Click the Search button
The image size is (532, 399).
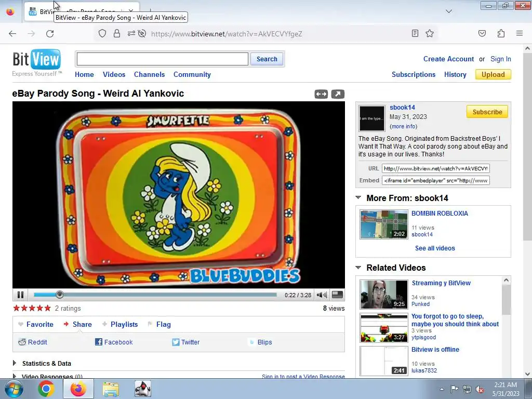pos(267,59)
